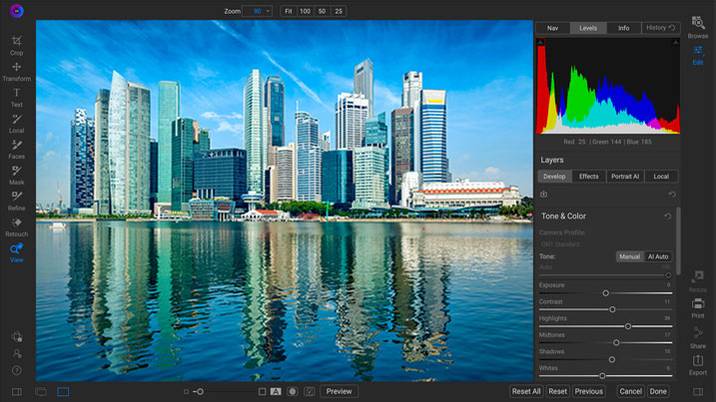
Task: Set Tone mode to Manual
Action: 629,256
